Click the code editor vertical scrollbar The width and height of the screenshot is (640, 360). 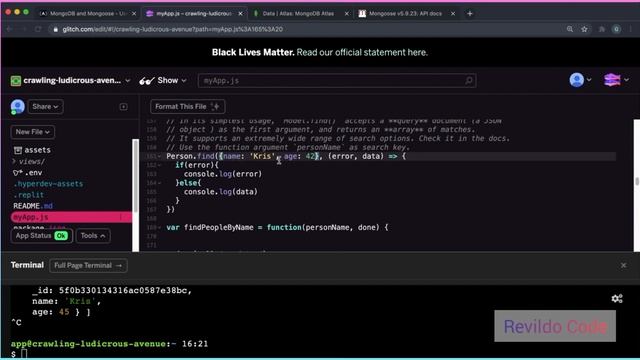pyautogui.click(x=636, y=181)
